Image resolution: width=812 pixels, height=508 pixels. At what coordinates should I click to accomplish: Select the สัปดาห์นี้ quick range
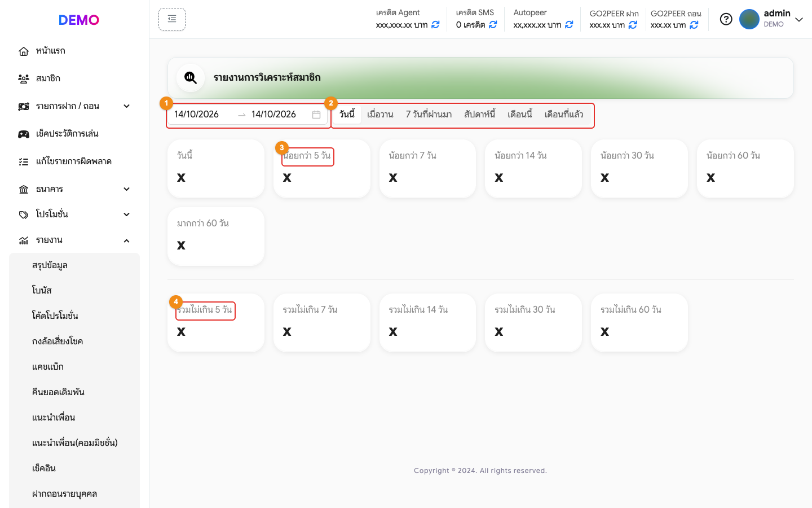point(480,115)
